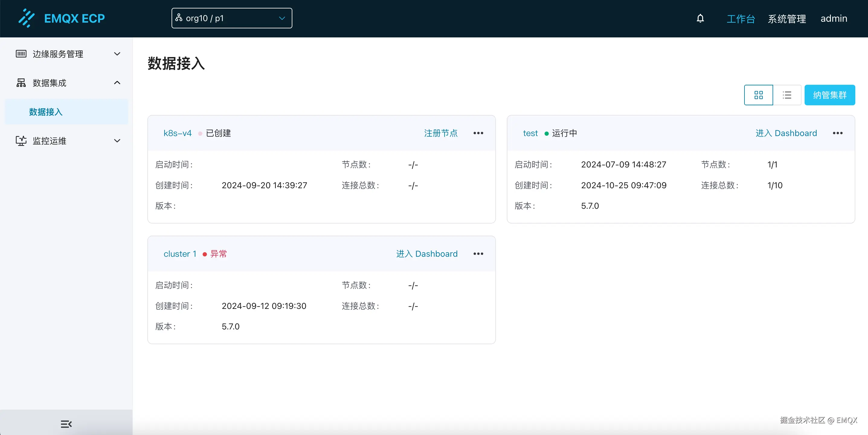Image resolution: width=868 pixels, height=435 pixels.
Task: Click the 纳管集群 button
Action: pos(829,95)
